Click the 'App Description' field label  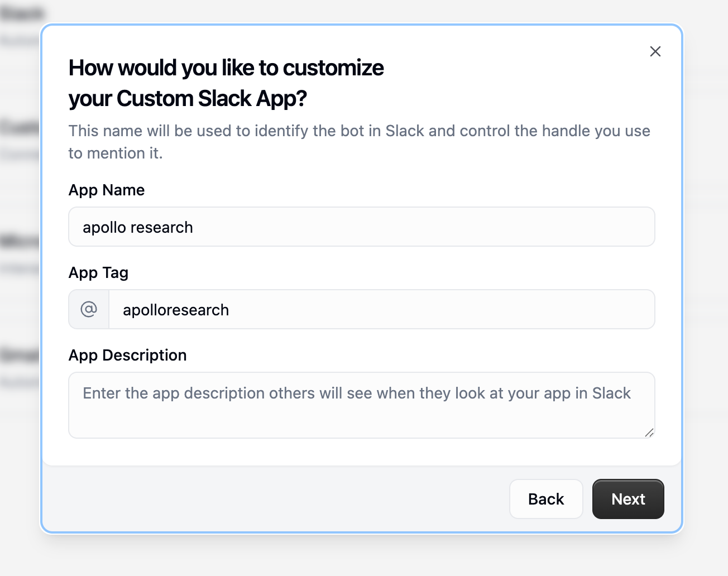(127, 355)
